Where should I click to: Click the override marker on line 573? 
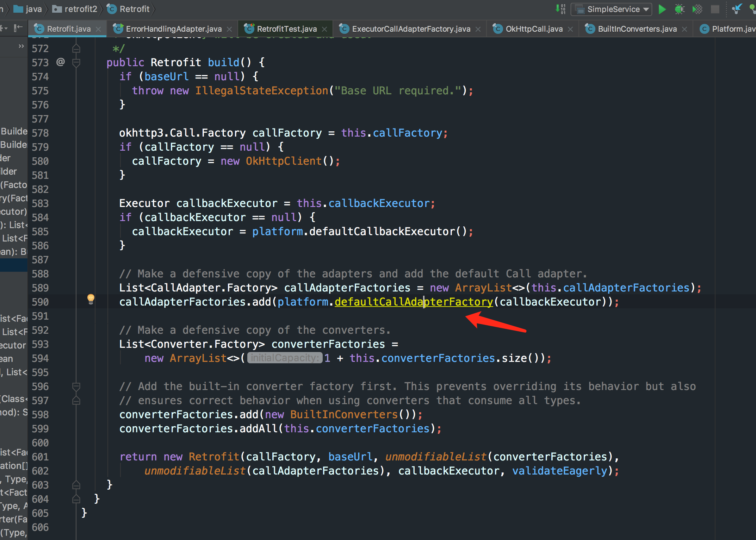(61, 62)
